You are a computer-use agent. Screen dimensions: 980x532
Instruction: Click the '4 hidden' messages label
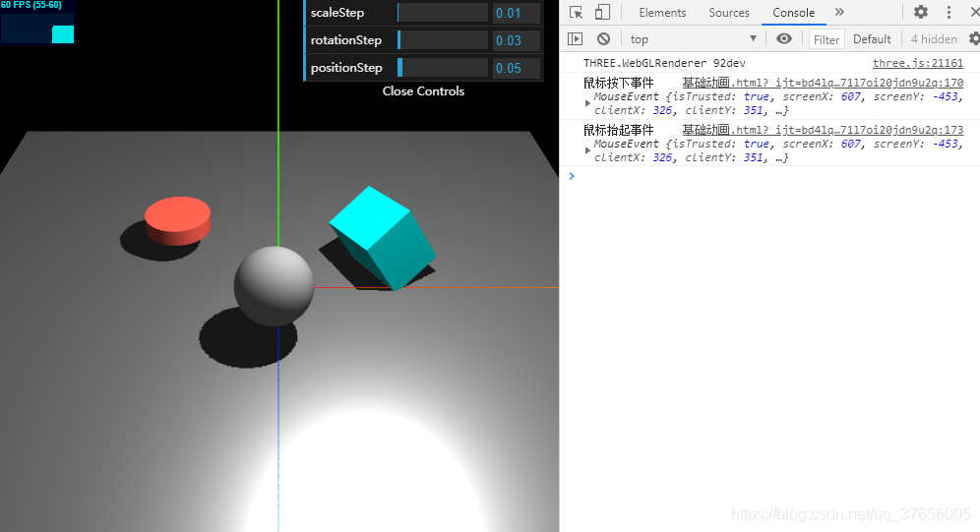(x=934, y=39)
